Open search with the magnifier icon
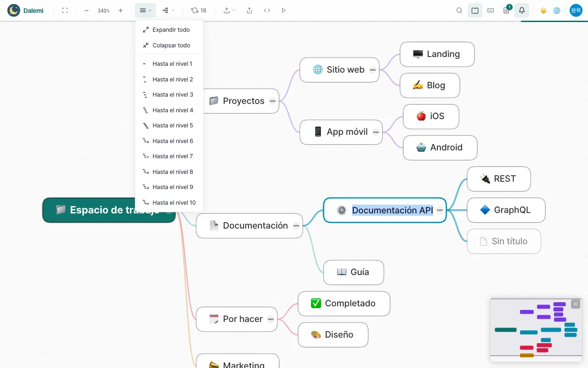Image resolution: width=588 pixels, height=368 pixels. 459,10
